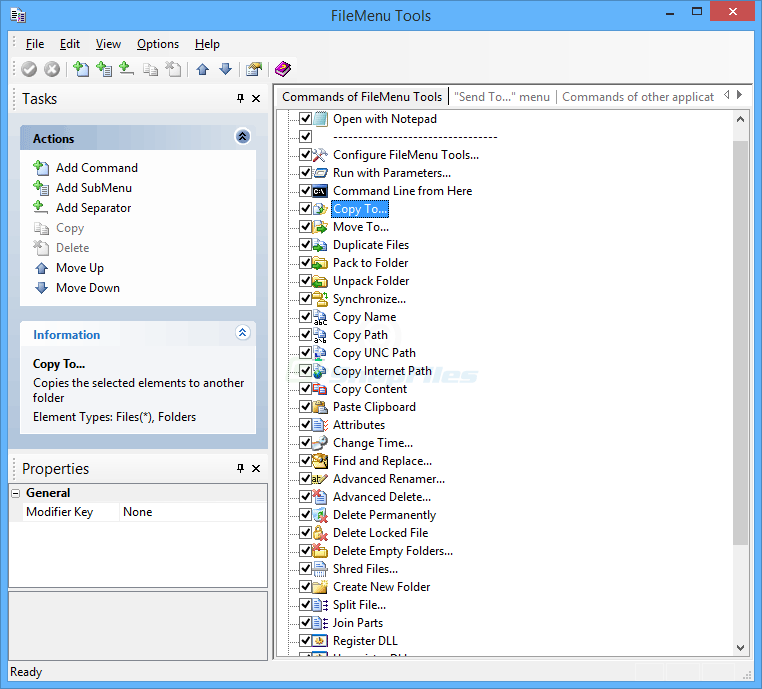The width and height of the screenshot is (762, 689).
Task: Click the Delete action link
Action: tap(72, 248)
